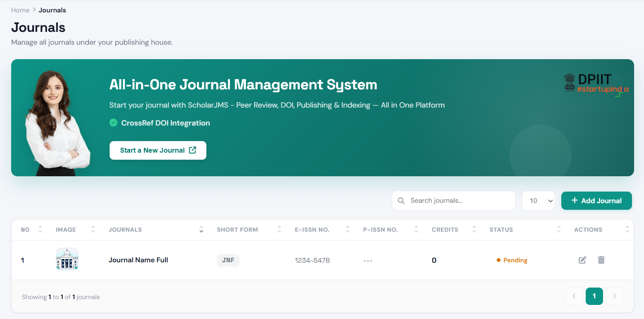This screenshot has width=644, height=319.
Task: Click the Showing 1 to 1 of 1 journals text
Action: [x=61, y=297]
